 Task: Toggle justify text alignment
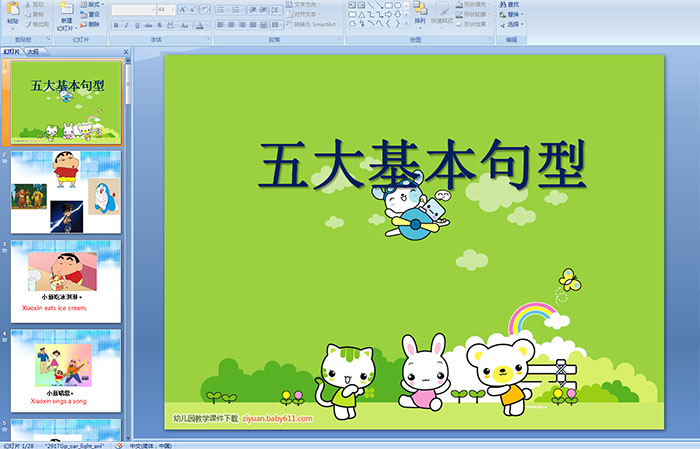(252, 25)
